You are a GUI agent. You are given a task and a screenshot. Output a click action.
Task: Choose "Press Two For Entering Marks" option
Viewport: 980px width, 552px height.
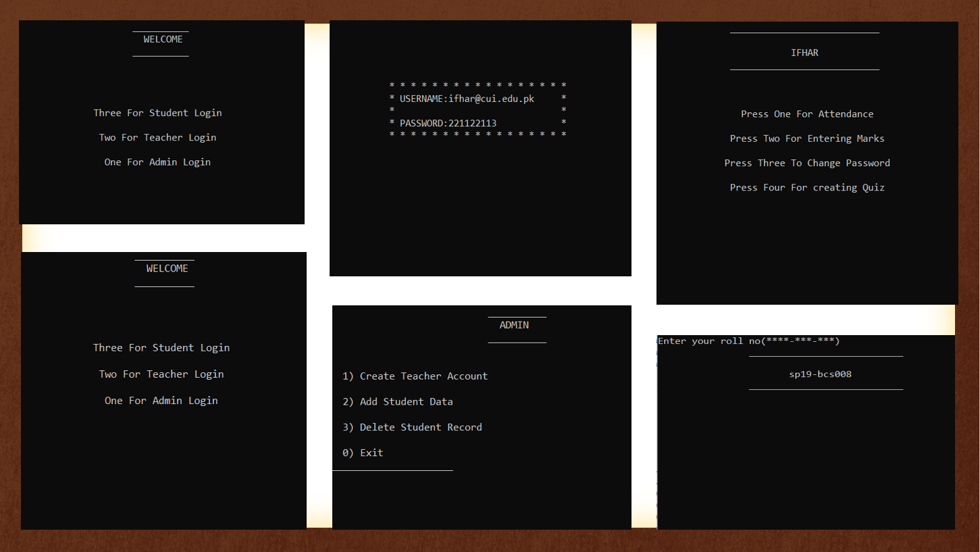(807, 138)
